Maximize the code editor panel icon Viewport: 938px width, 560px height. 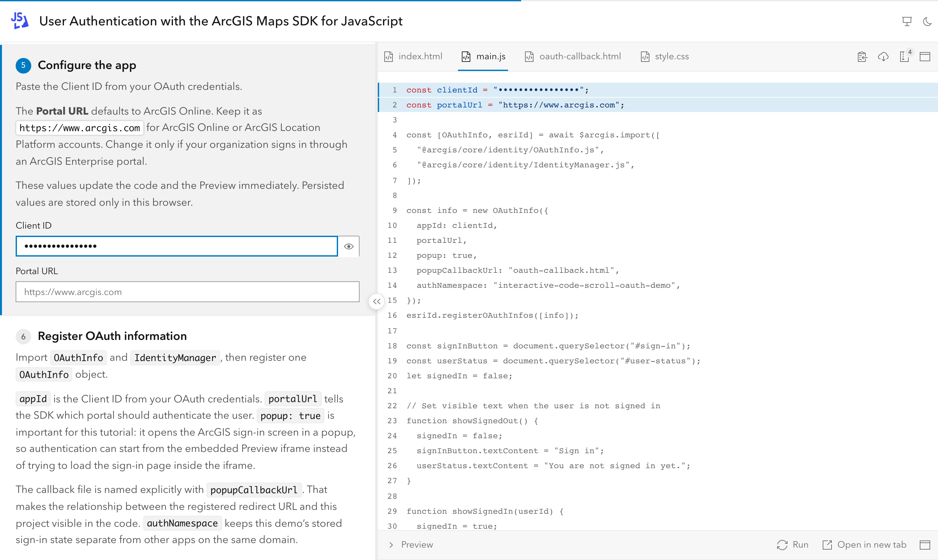point(925,57)
